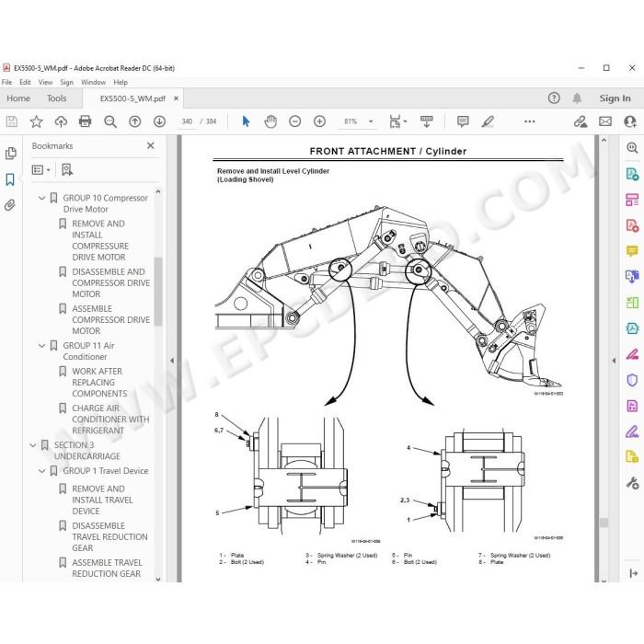The image size is (644, 644).
Task: Close the EX5500-5_WM.pdf tab
Action: click(x=176, y=98)
